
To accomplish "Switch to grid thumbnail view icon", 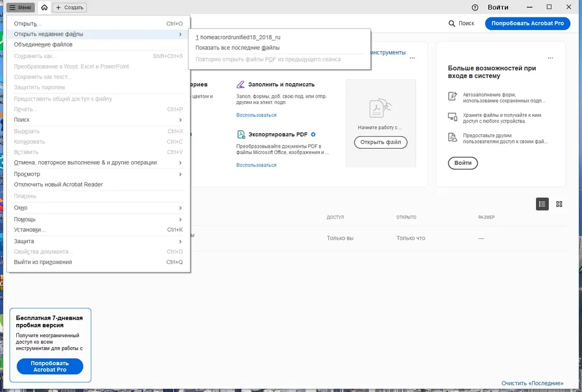I will coord(559,204).
